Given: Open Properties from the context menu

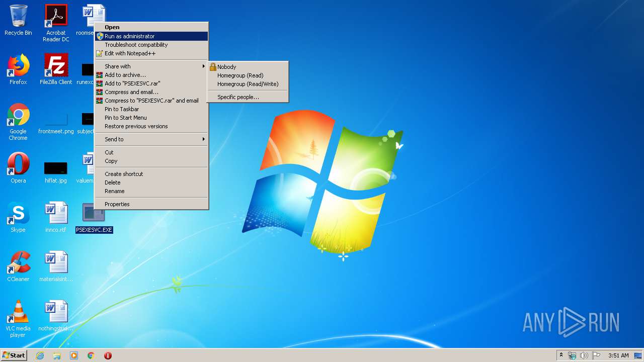Looking at the screenshot, I should pos(151,204).
